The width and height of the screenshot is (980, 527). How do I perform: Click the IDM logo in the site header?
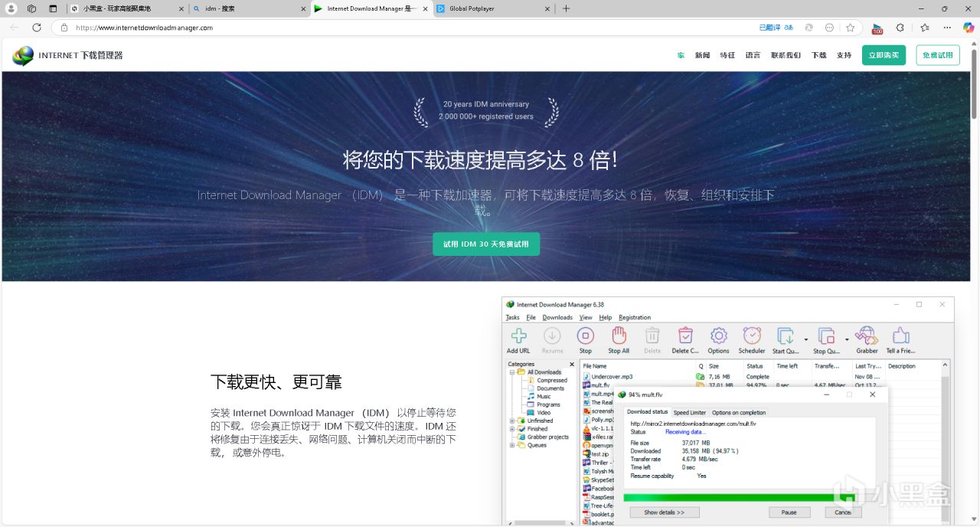tap(23, 55)
